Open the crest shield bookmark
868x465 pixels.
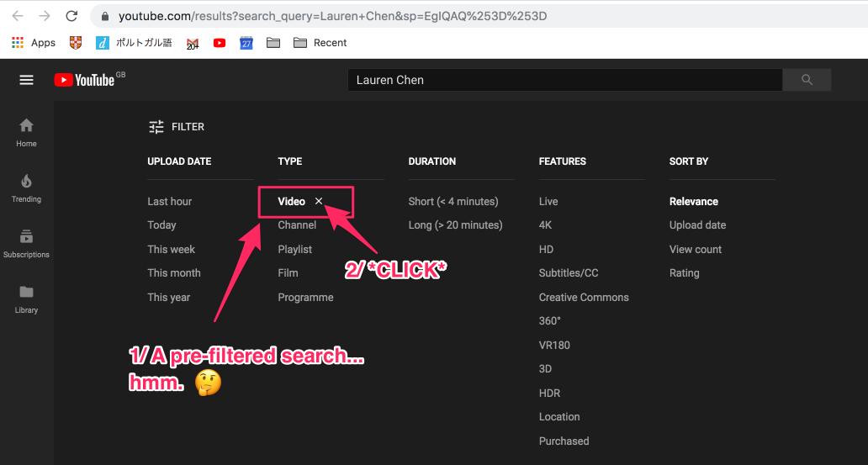pos(76,43)
